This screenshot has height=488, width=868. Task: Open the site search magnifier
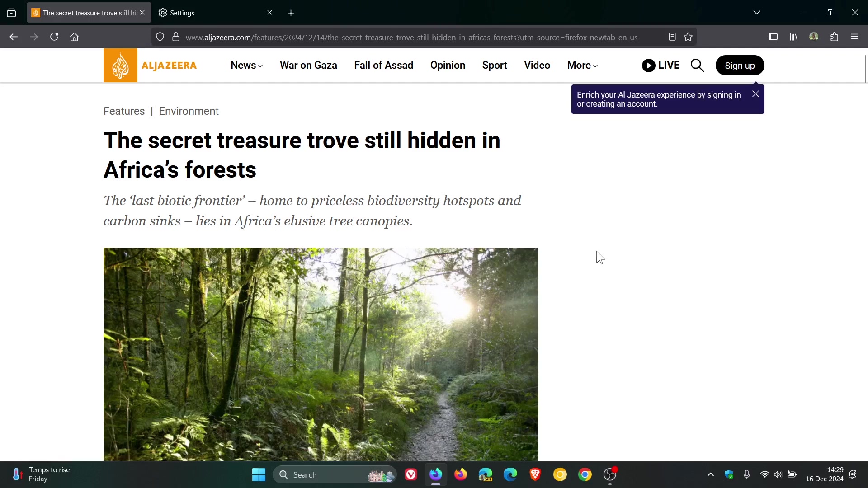pos(698,66)
